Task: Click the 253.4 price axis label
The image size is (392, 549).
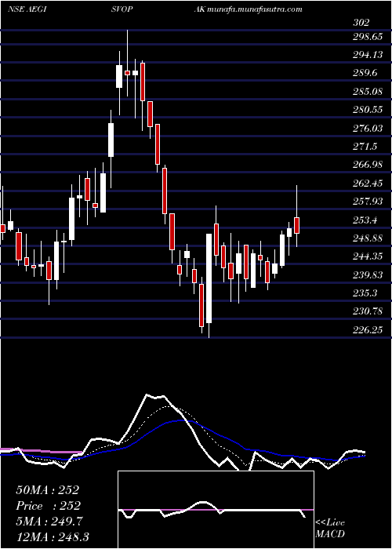Action: point(365,220)
